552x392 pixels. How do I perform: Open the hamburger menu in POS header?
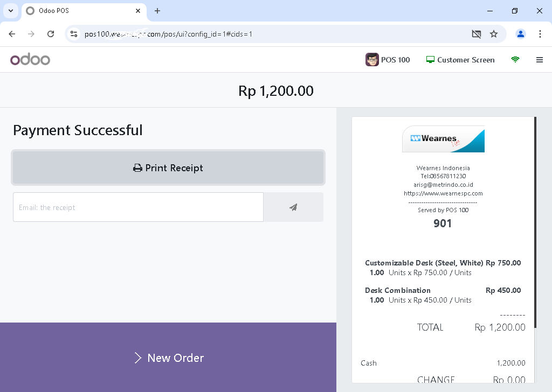[x=539, y=60]
